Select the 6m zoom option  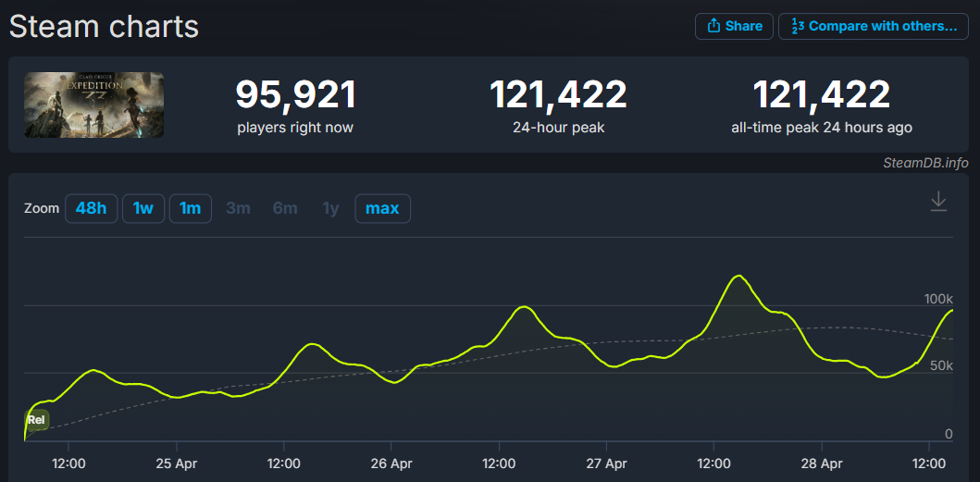(285, 209)
